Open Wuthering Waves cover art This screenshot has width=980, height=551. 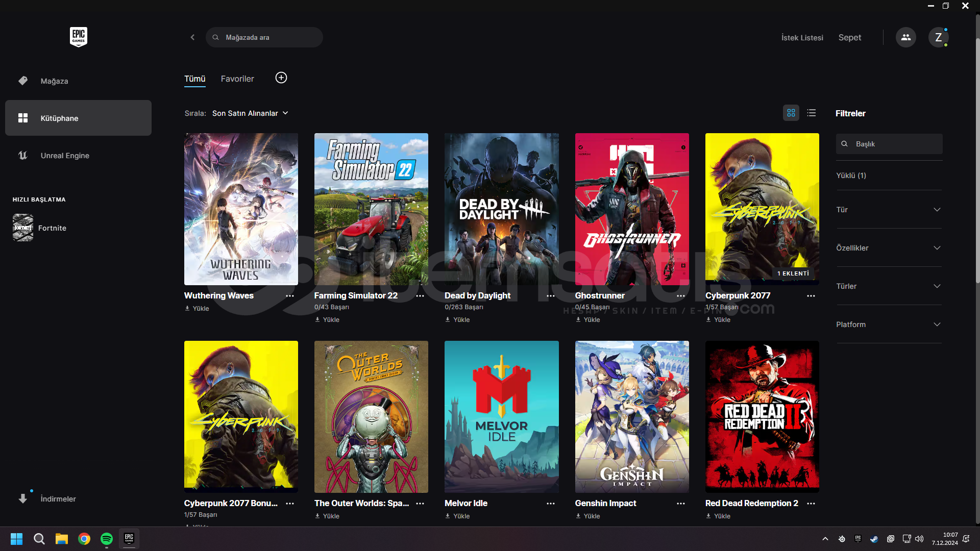click(x=241, y=209)
